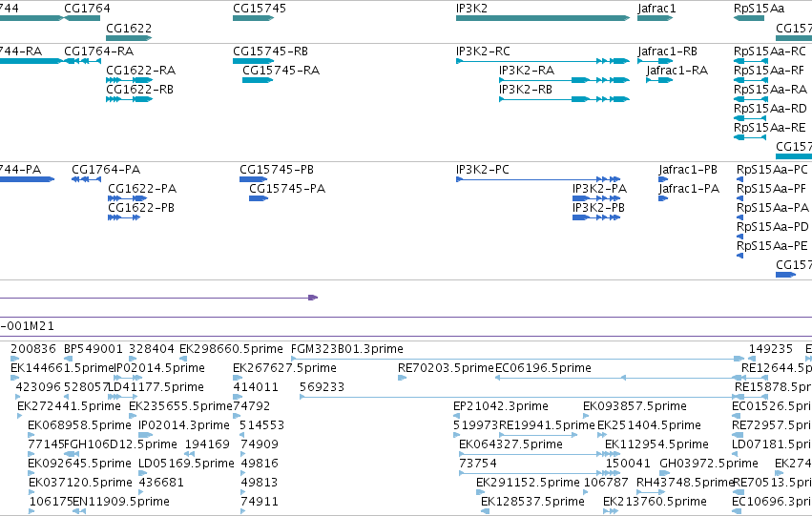This screenshot has height=516, width=812.
Task: Select transcript RpS15Aa-RD
Action: (x=750, y=118)
